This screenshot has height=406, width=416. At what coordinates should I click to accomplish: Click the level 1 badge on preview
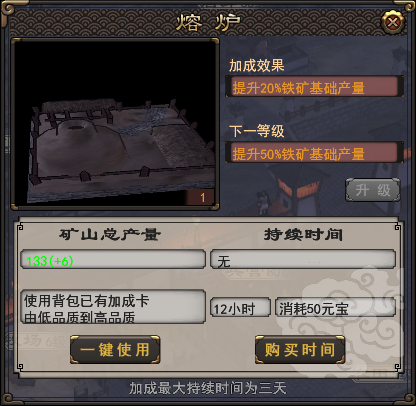point(202,198)
